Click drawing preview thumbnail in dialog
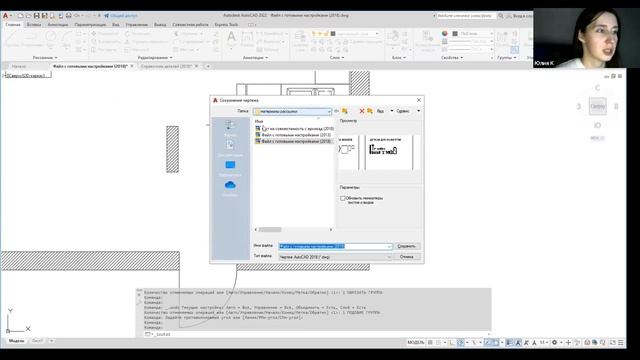640x360 pixels. click(379, 152)
